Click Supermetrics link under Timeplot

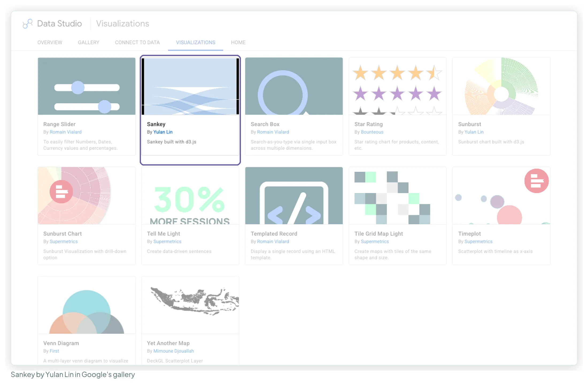tap(478, 241)
